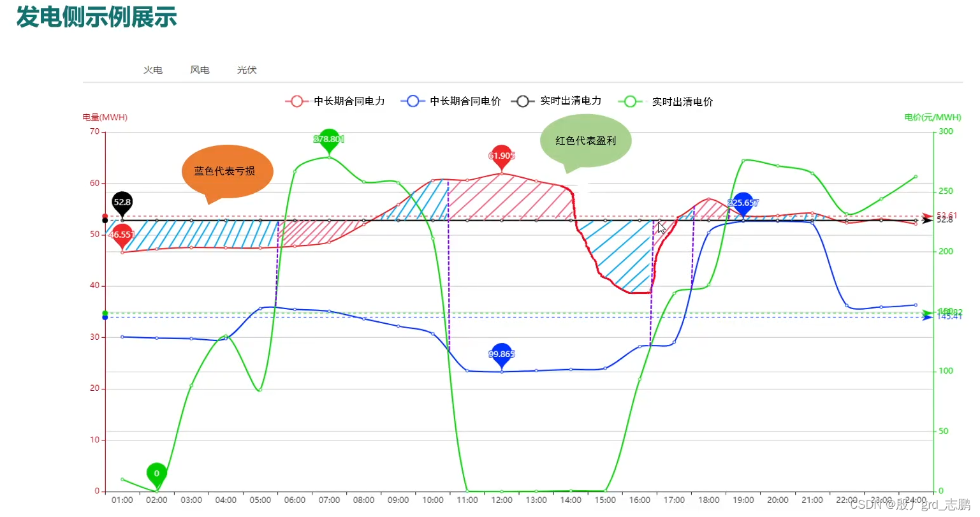Click the green 0 marker pin

point(157,475)
